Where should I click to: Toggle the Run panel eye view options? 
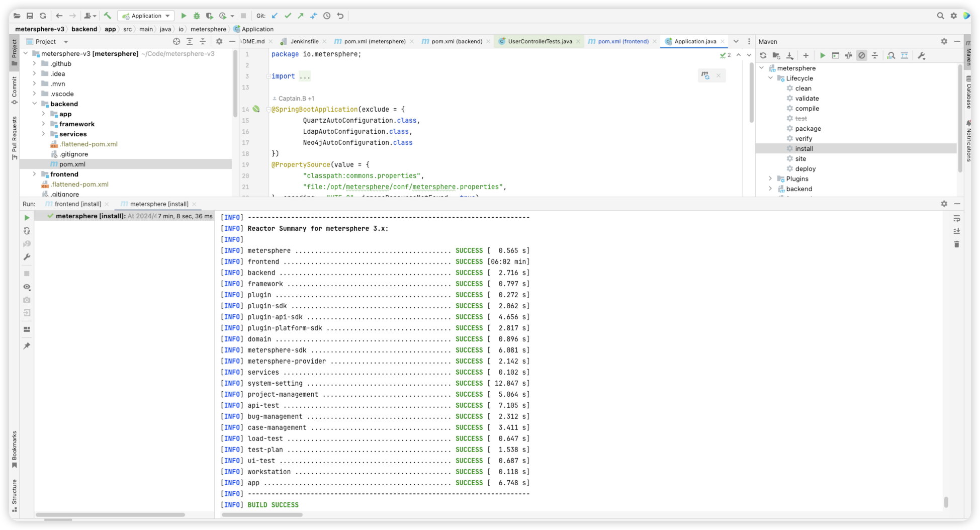tap(27, 287)
